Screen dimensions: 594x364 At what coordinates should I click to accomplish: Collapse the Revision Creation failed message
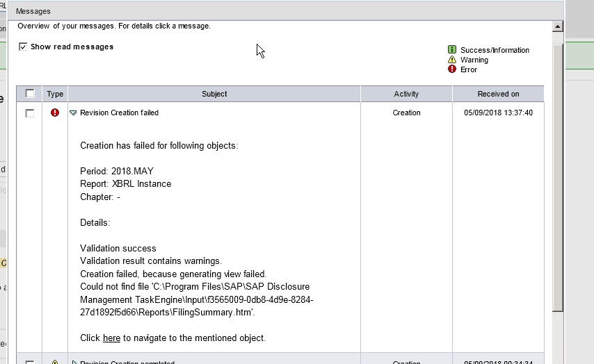(73, 113)
